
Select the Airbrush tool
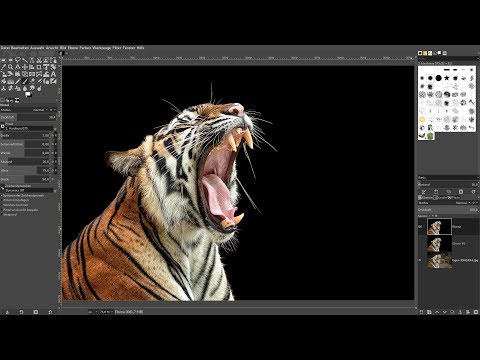point(39,81)
